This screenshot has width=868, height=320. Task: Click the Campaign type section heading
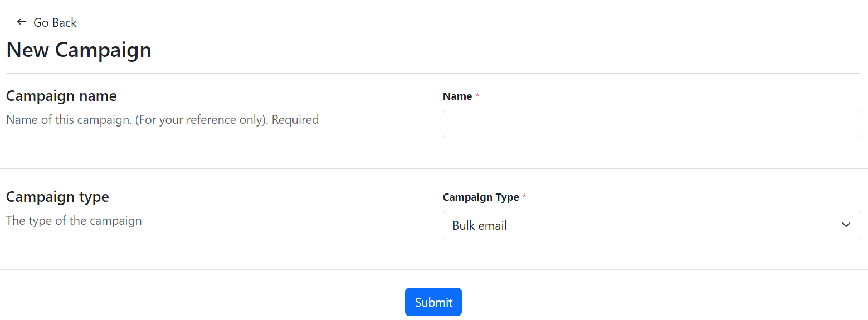(x=57, y=197)
